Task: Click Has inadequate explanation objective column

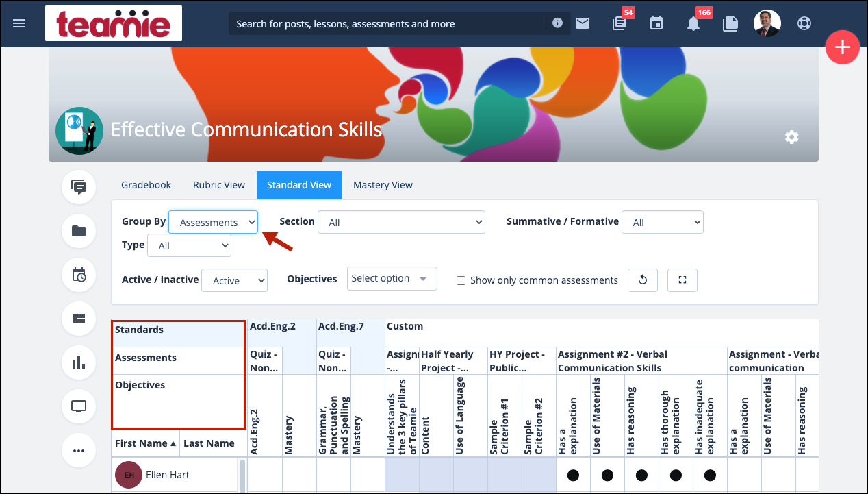Action: [x=710, y=416]
